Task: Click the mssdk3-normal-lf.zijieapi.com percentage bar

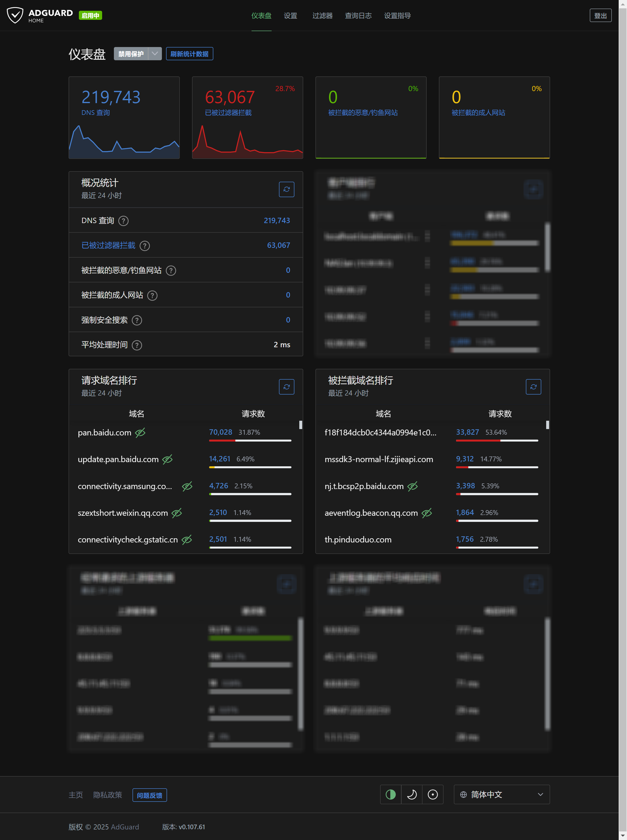Action: 497,467
